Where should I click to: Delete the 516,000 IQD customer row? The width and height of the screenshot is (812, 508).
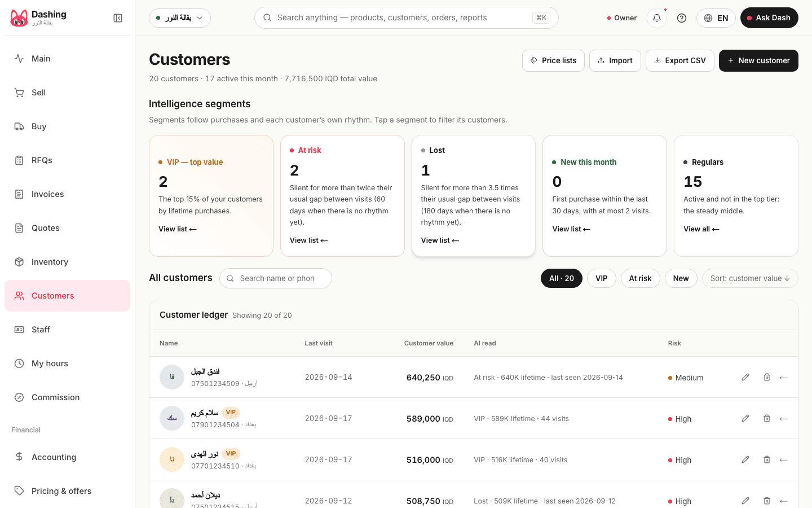point(767,459)
